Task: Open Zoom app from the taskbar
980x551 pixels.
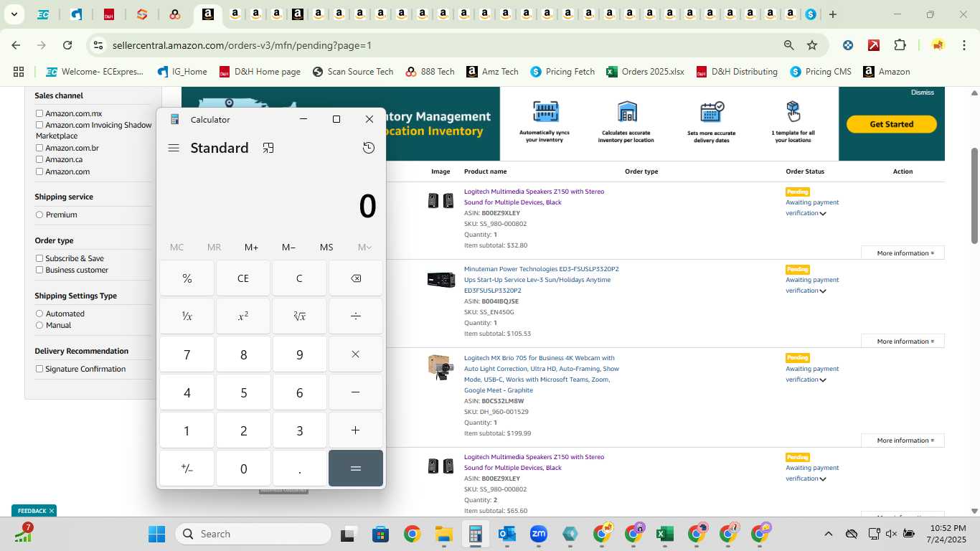Action: tap(539, 534)
